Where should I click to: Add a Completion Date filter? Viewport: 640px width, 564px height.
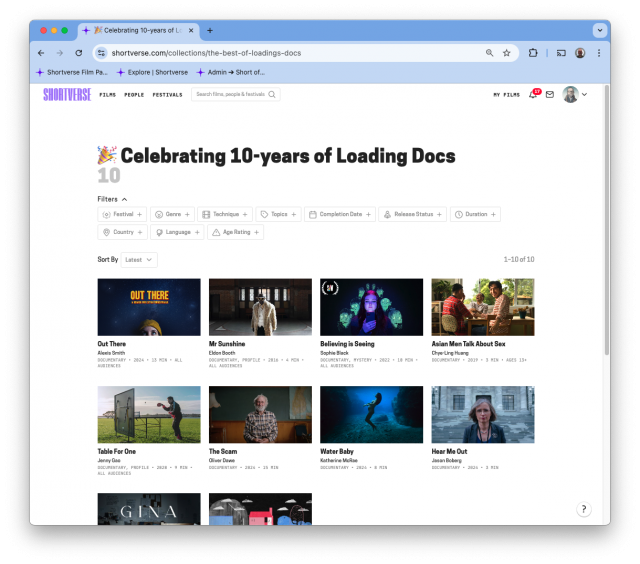(341, 214)
